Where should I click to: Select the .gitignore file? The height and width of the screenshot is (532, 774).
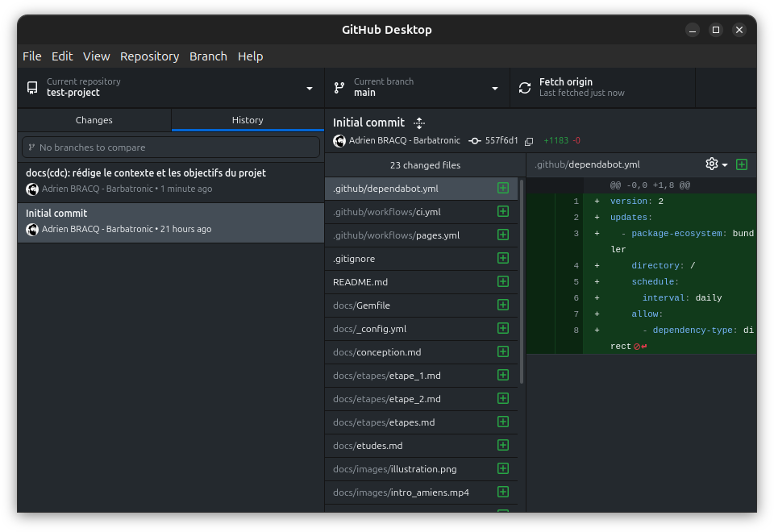point(421,259)
